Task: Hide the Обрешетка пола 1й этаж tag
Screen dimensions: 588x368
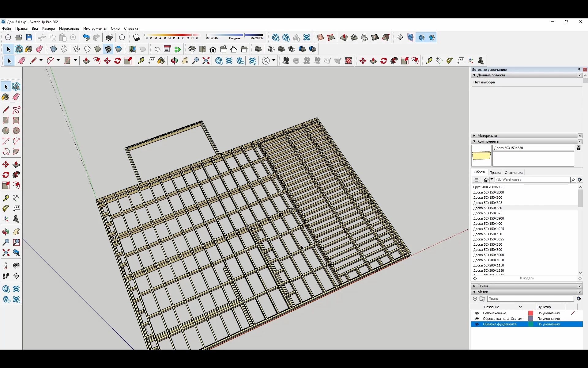Action: 477,319
